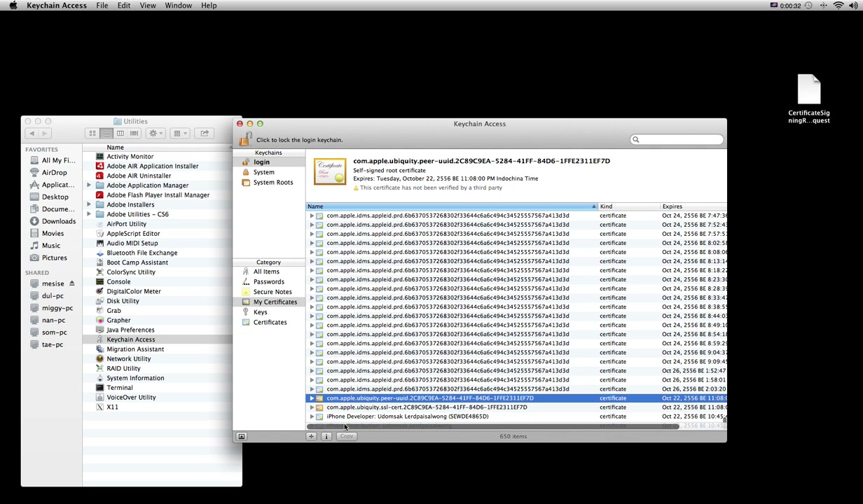Expand Adobe Utilities - CS6 folder

tap(89, 214)
